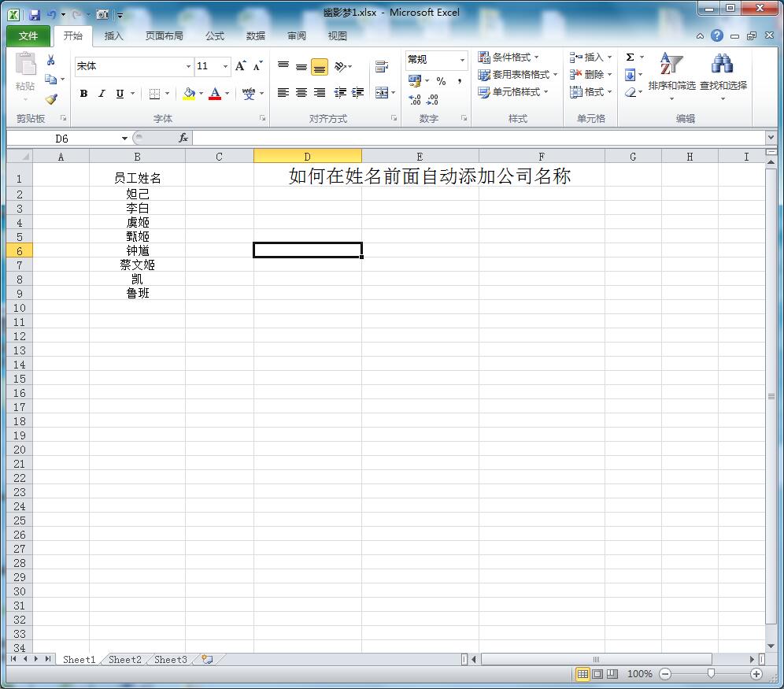Click the borders icon

[154, 94]
